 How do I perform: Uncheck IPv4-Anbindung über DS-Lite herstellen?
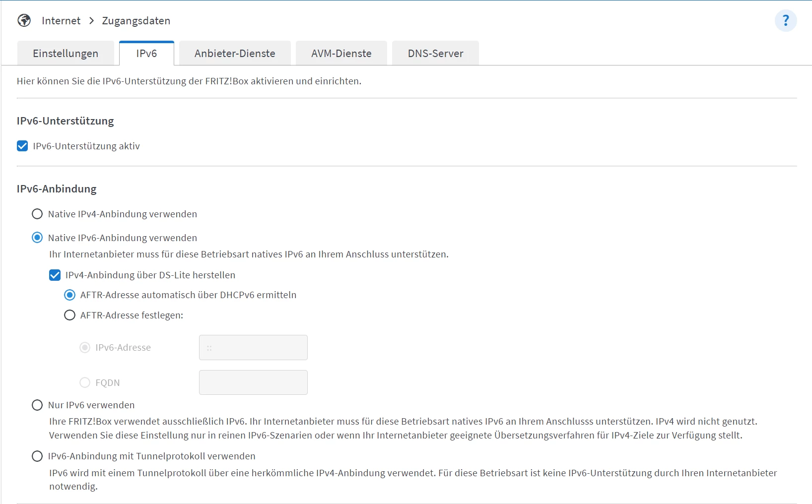tap(55, 275)
